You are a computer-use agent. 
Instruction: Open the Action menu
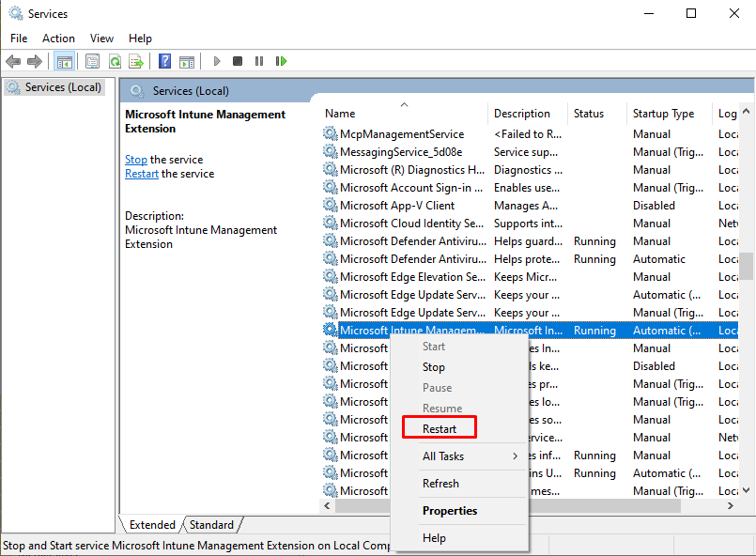click(x=58, y=39)
